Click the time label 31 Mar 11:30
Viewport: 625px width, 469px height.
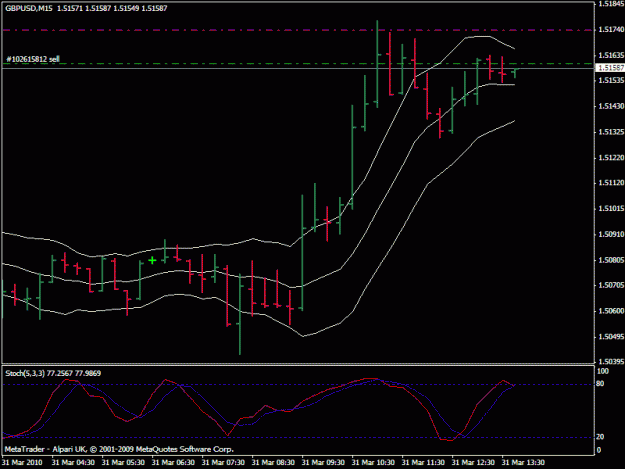point(423,463)
